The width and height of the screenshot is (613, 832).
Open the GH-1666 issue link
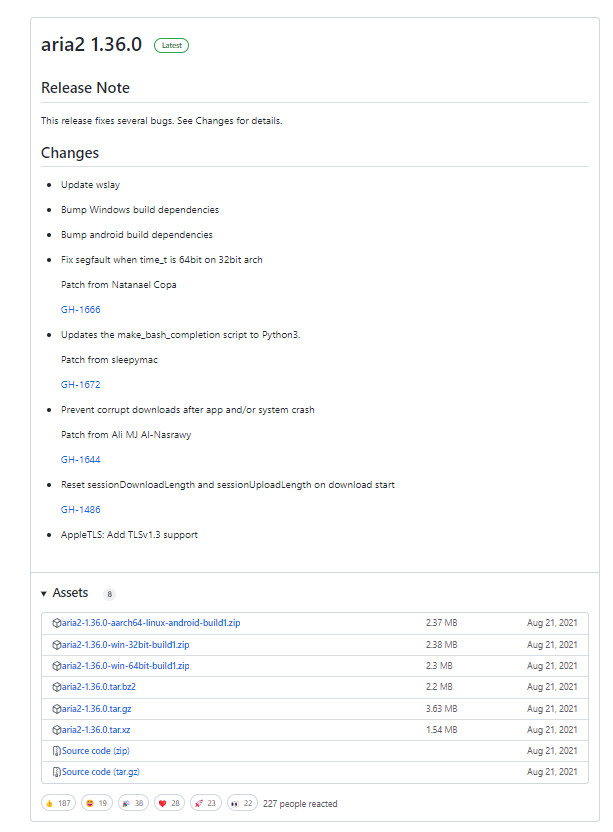coord(80,310)
